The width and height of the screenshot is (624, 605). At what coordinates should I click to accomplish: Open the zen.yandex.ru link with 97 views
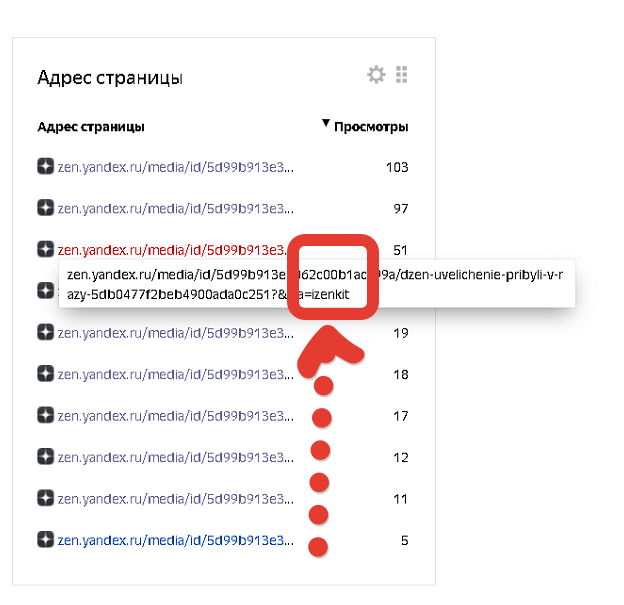(176, 209)
